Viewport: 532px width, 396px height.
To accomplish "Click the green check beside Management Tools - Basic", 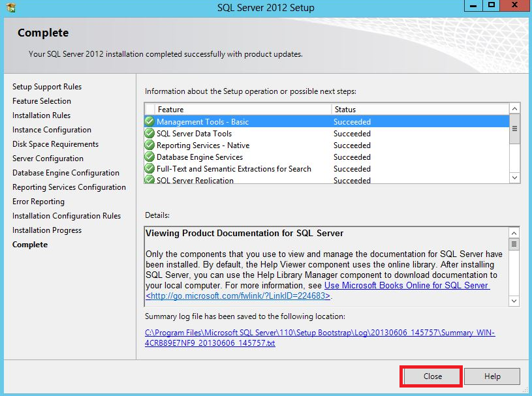I will [149, 121].
